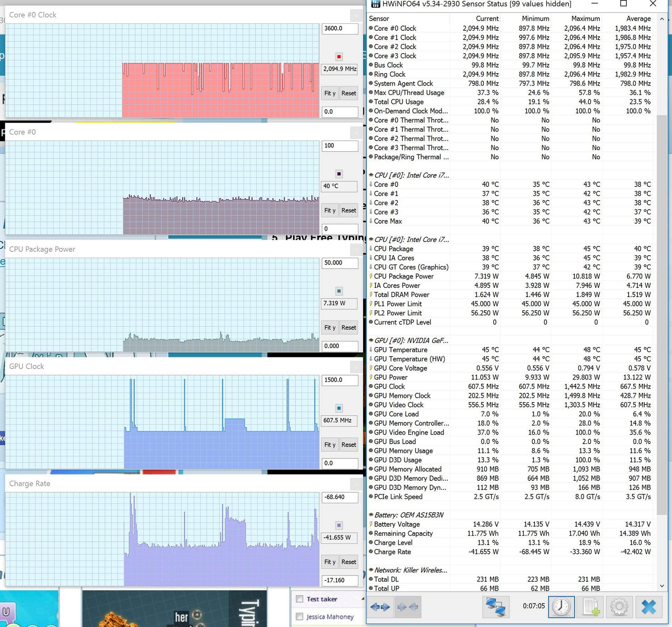Click the Average column header
This screenshot has width=672, height=627.
627,19
